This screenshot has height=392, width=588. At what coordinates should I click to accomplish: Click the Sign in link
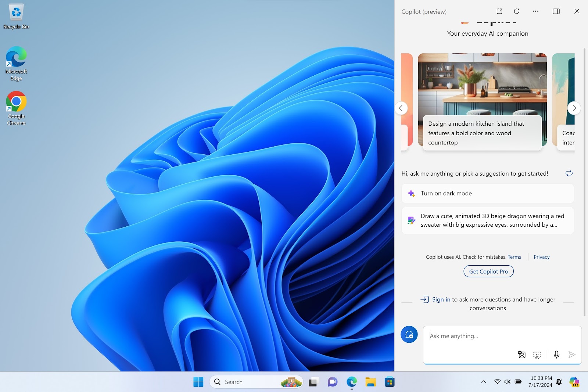point(441,299)
